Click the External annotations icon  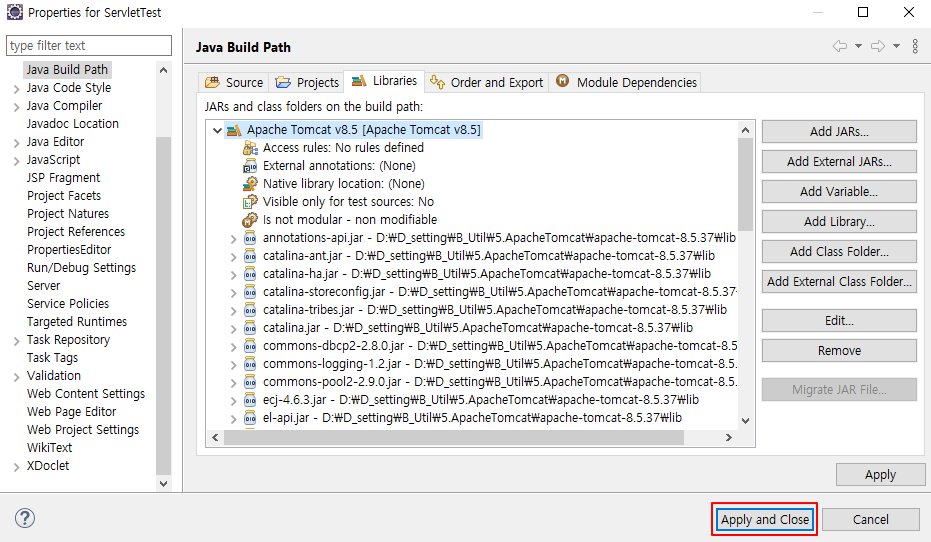(x=250, y=166)
